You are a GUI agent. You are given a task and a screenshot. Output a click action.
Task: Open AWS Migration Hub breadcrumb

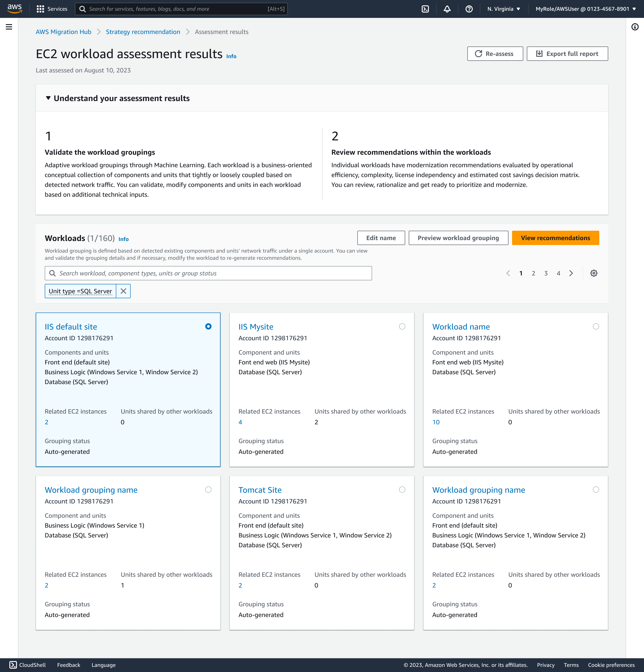[x=64, y=32]
